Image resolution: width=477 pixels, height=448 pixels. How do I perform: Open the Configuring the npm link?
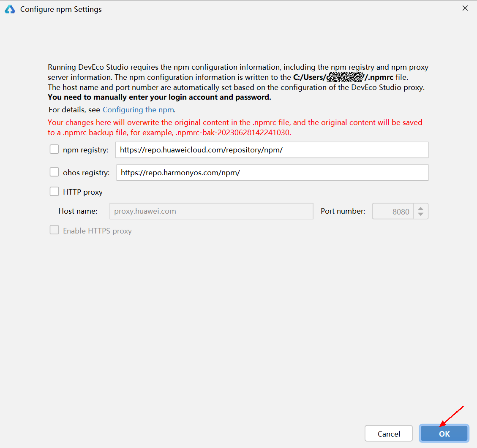coord(138,110)
